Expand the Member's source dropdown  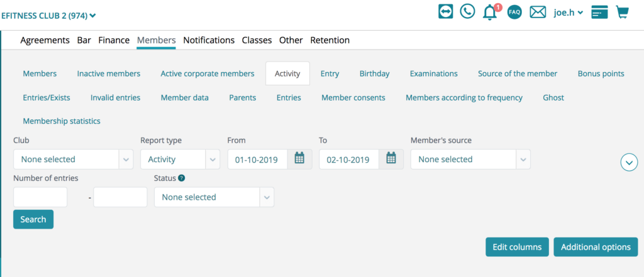point(470,159)
